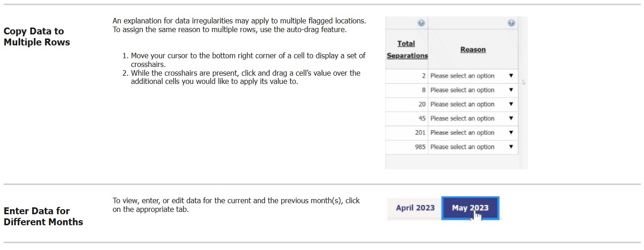
Task: Click help icon above Reason column
Action: pyautogui.click(x=511, y=23)
